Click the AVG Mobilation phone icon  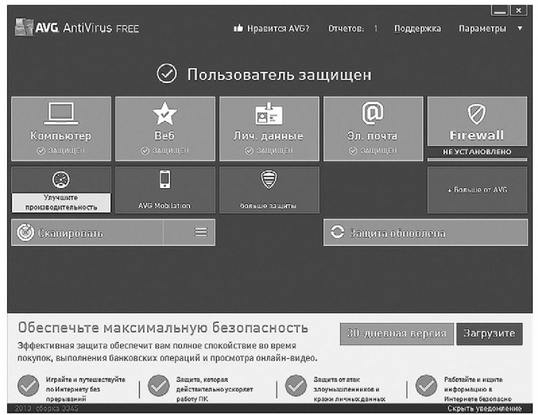click(165, 179)
